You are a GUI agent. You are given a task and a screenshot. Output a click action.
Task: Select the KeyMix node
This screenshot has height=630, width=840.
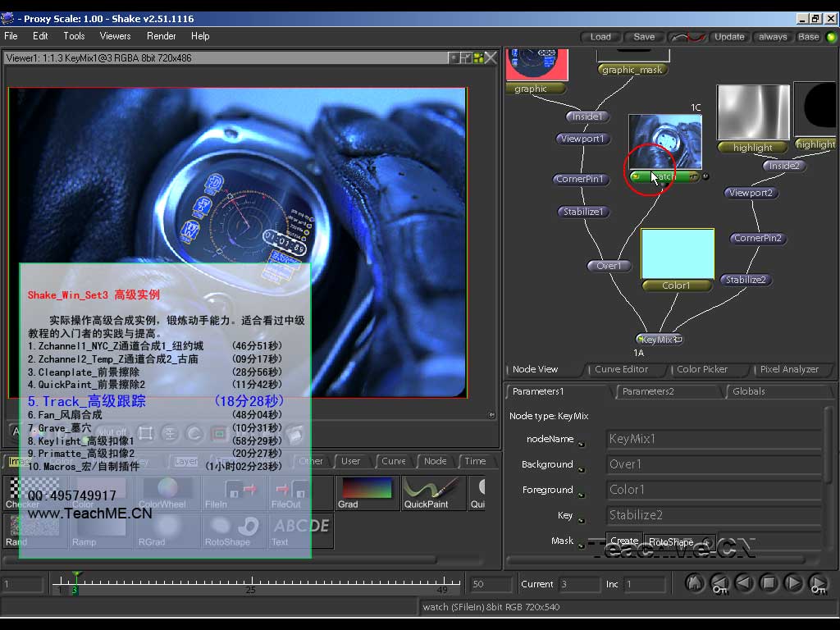coord(659,339)
